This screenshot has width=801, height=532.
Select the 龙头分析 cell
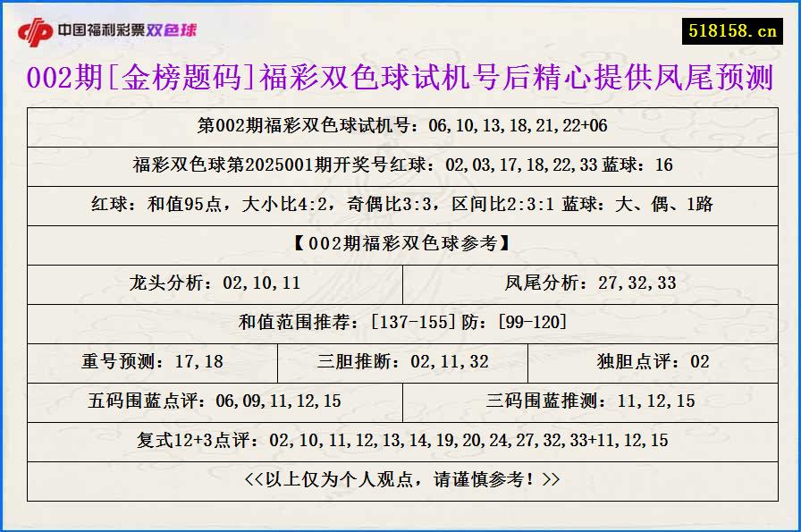(x=215, y=284)
